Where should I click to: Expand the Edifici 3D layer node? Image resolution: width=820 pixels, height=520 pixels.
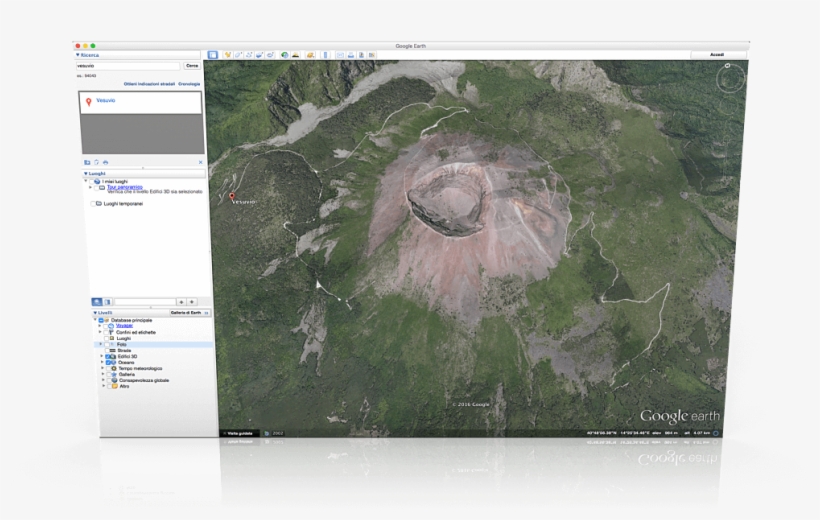click(102, 356)
